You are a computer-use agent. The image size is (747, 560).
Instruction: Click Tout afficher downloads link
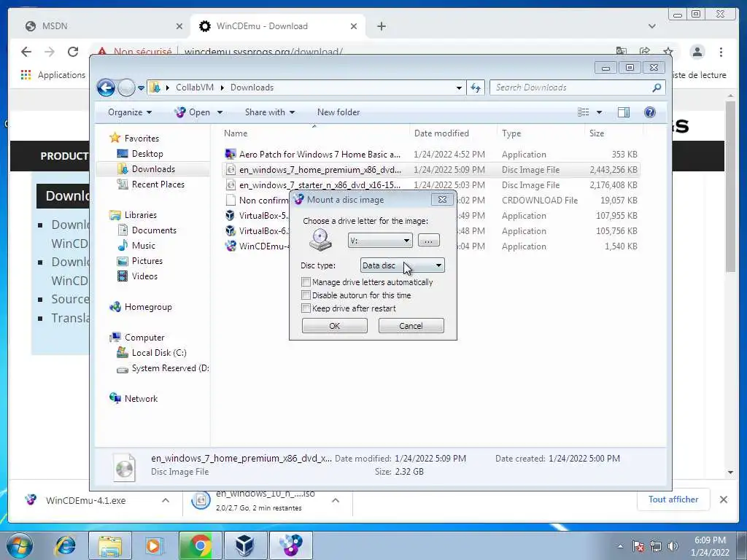pos(673,499)
